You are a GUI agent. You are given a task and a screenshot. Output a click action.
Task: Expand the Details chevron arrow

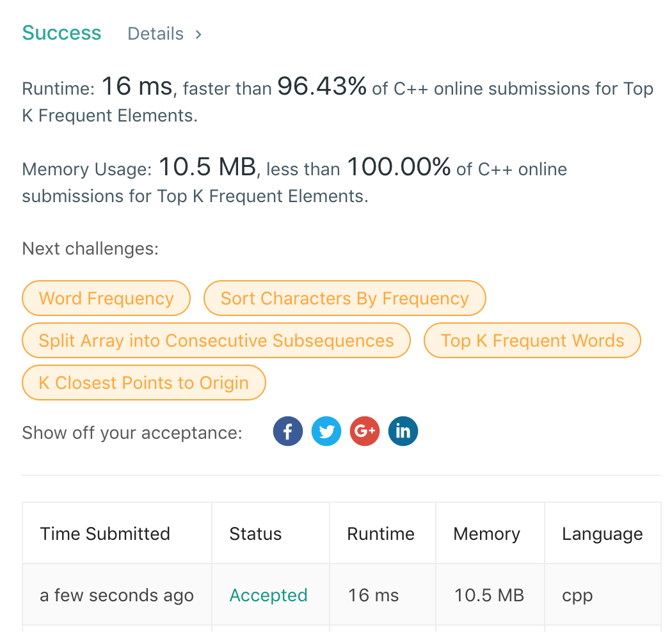point(198,34)
